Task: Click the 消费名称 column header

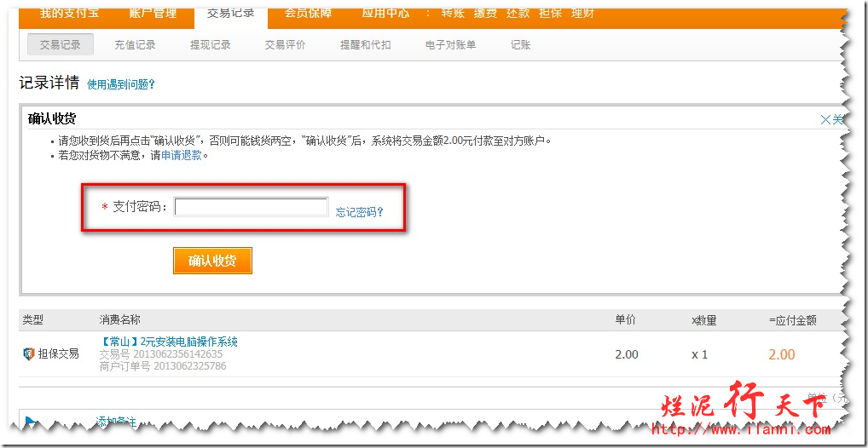Action: click(119, 320)
